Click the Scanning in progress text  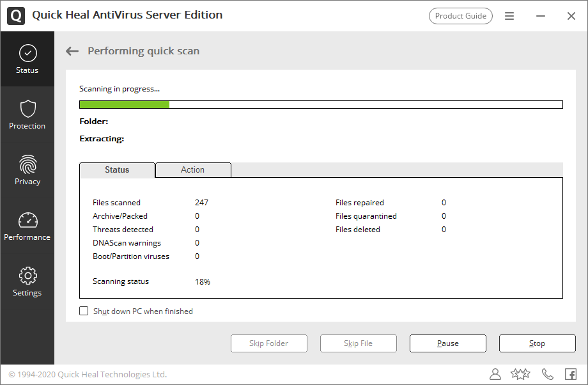coord(120,89)
